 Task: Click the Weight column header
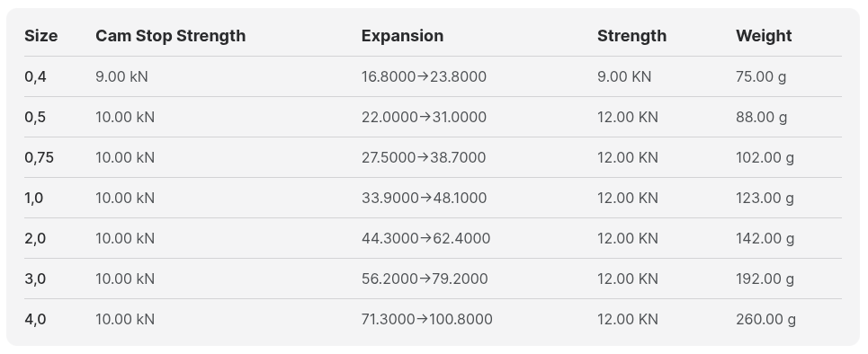coord(764,36)
